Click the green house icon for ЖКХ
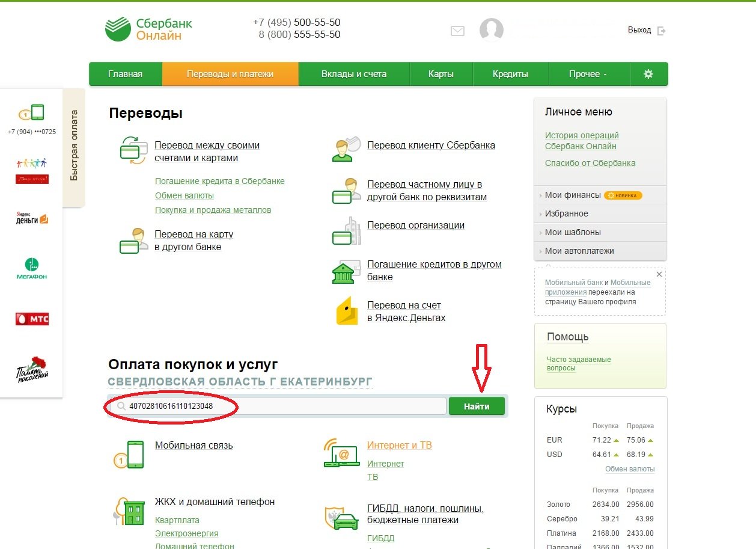Image resolution: width=756 pixels, height=549 pixels. point(130,511)
